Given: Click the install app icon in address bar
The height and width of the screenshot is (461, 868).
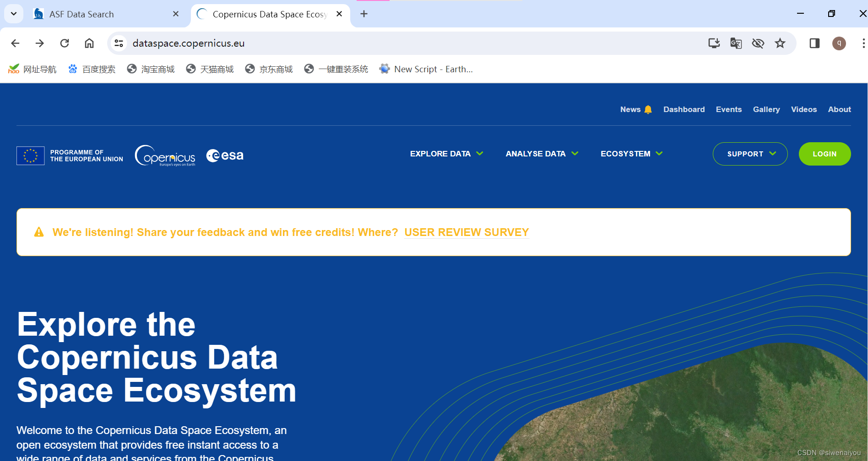Looking at the screenshot, I should pos(714,43).
